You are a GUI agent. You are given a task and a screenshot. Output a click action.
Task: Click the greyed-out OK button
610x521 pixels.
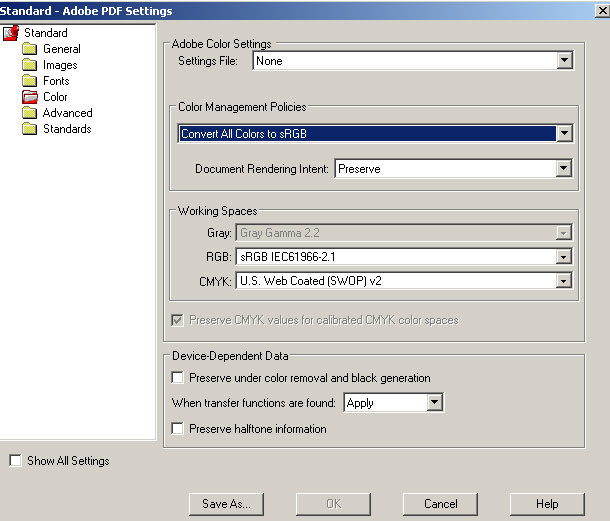click(333, 504)
